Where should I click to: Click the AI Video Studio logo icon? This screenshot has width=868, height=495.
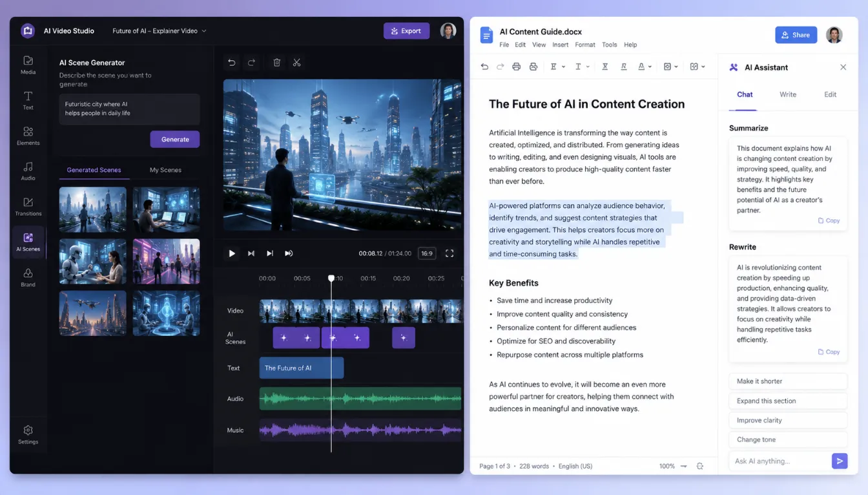(28, 30)
